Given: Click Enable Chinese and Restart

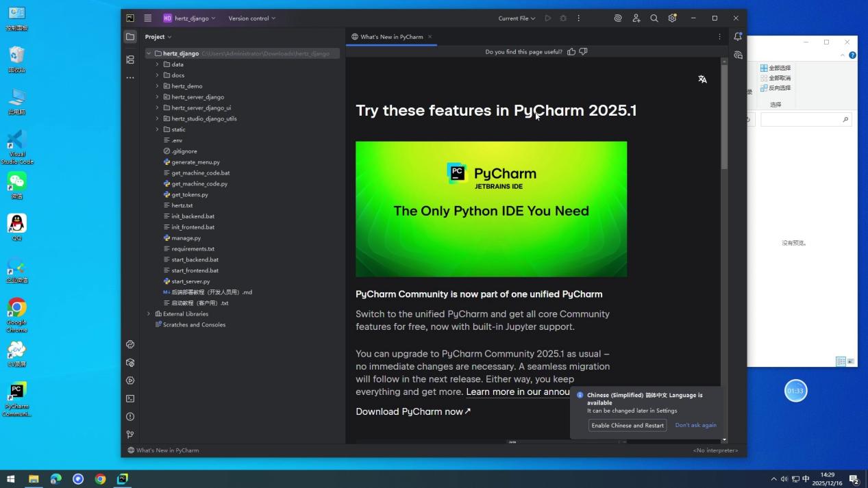Looking at the screenshot, I should (627, 425).
